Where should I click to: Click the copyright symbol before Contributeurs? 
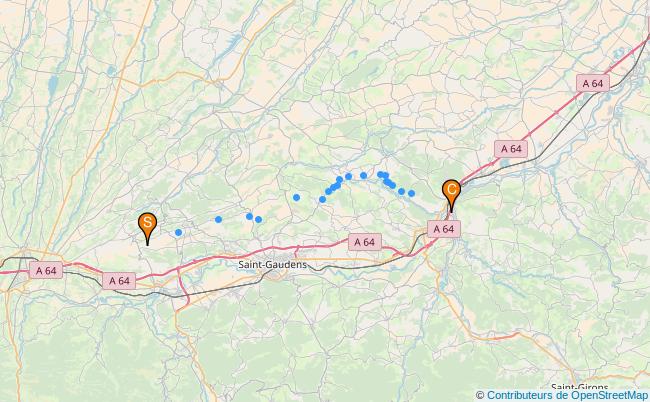coord(480,395)
